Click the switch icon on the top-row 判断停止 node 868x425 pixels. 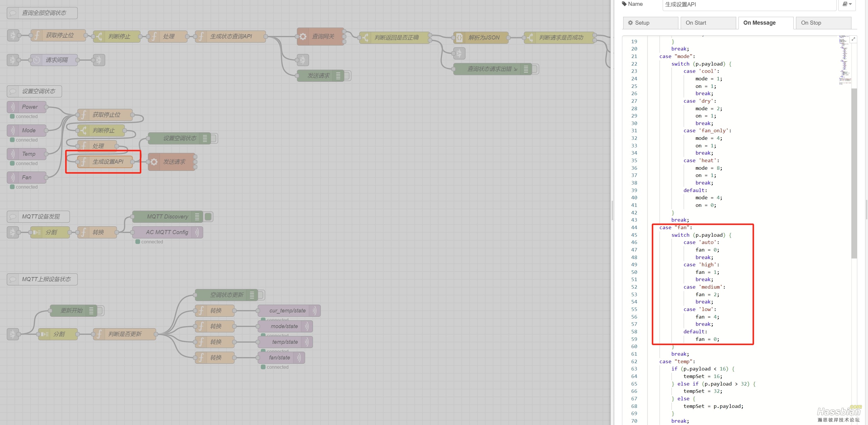click(x=99, y=36)
